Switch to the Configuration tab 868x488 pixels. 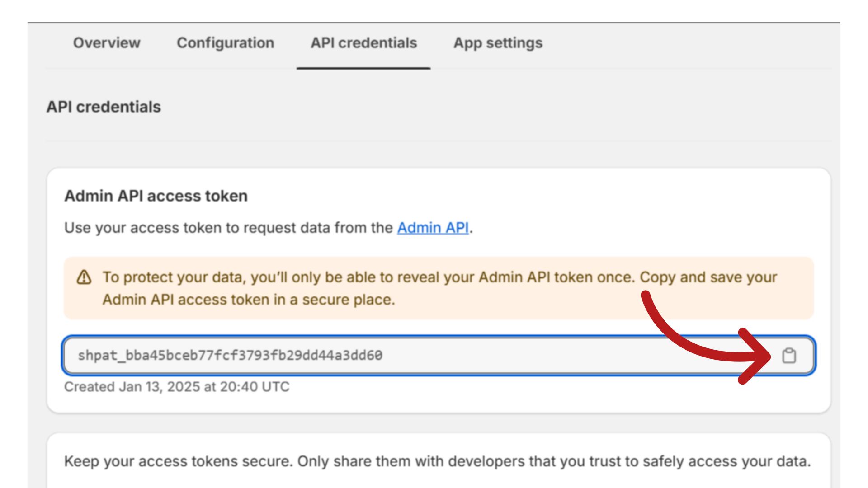click(x=226, y=43)
